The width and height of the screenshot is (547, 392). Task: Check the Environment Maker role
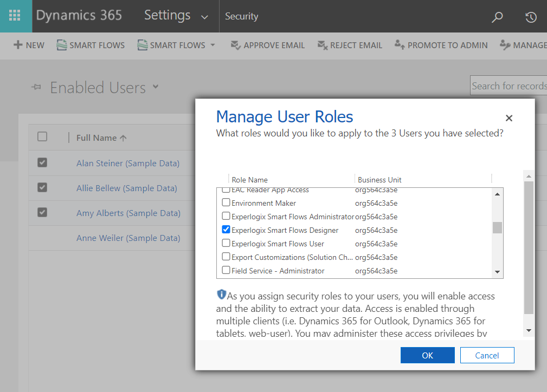[x=226, y=202]
